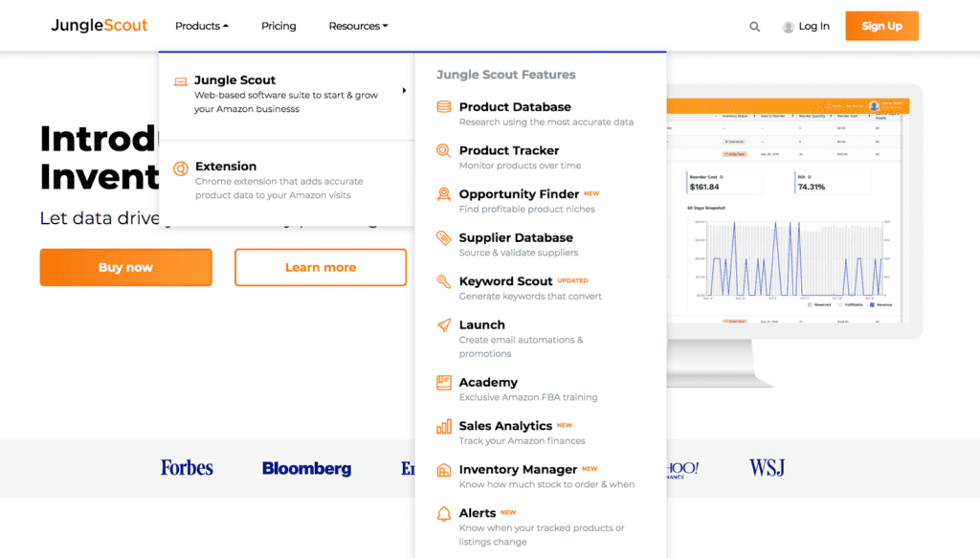This screenshot has height=558, width=980.
Task: Click the Learn more button
Action: click(x=321, y=267)
